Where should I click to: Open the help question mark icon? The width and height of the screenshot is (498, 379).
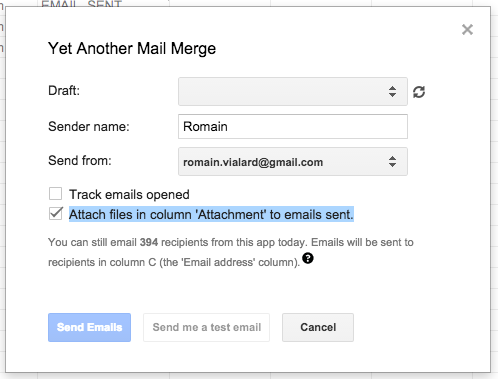tap(308, 258)
